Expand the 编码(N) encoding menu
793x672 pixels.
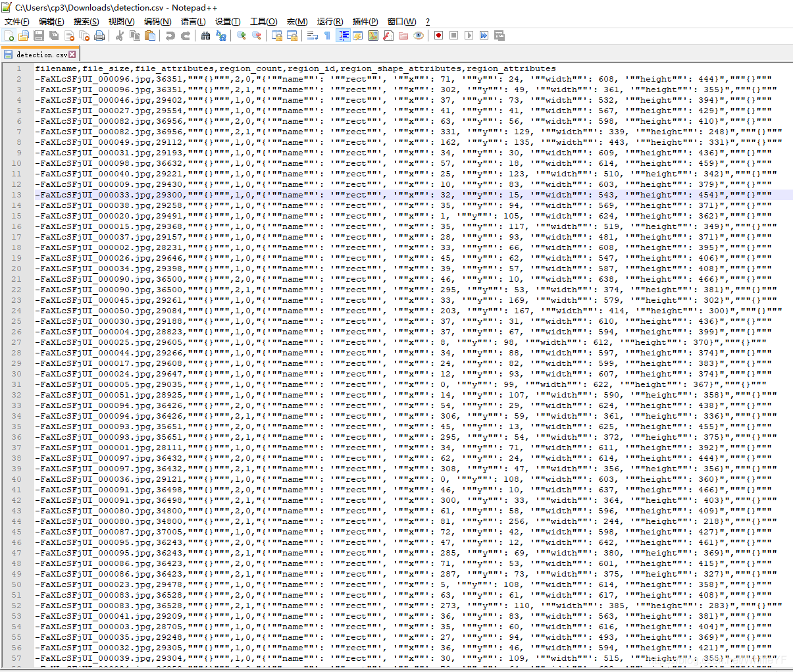[x=157, y=22]
